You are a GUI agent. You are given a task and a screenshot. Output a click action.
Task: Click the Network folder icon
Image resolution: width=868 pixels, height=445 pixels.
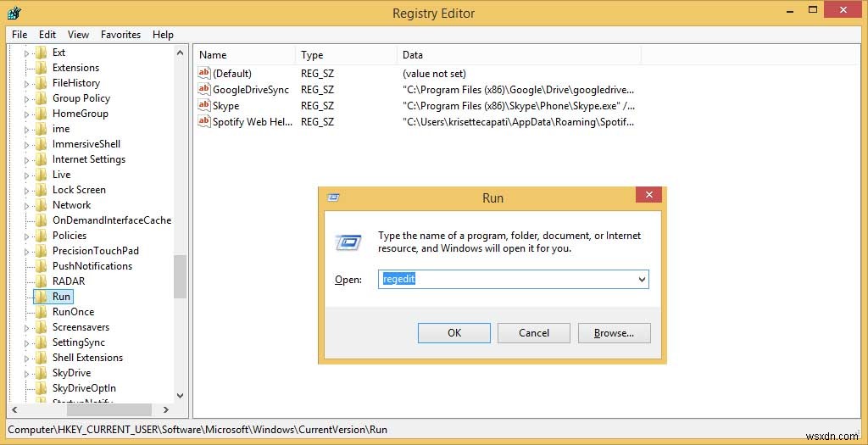tap(41, 205)
